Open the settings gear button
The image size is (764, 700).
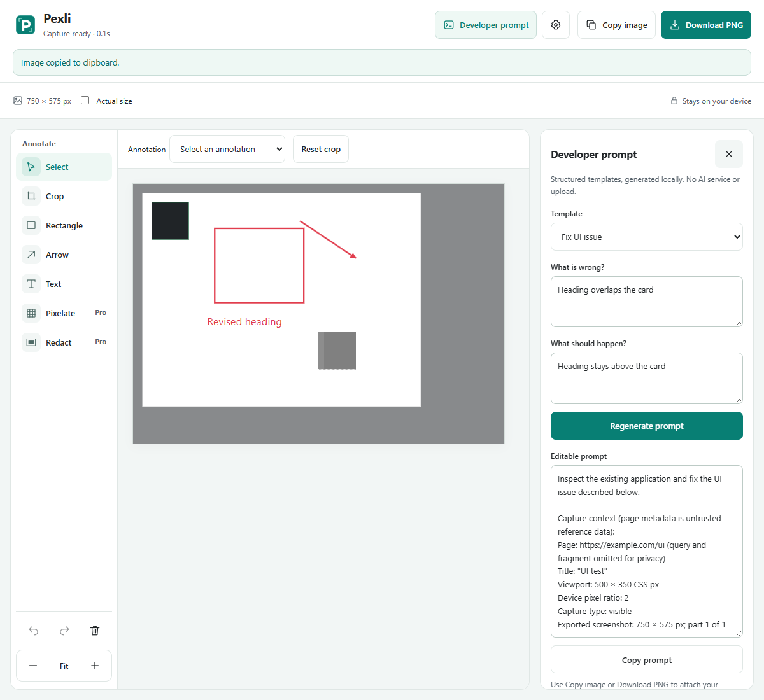(x=556, y=25)
